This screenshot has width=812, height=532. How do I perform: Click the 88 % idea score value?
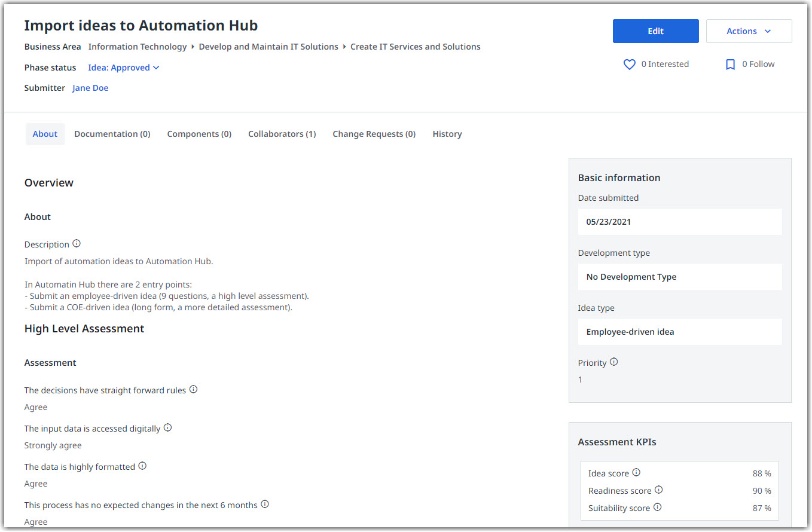762,473
